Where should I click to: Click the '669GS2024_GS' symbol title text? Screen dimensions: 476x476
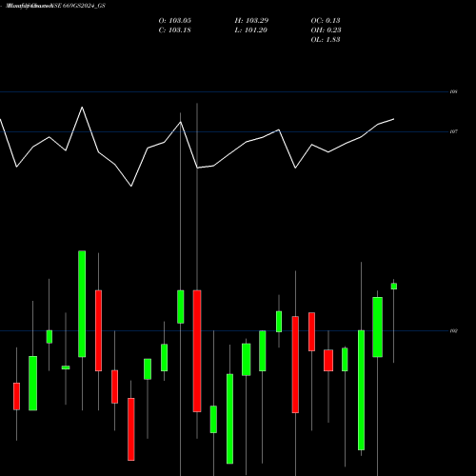pyautogui.click(x=84, y=6)
